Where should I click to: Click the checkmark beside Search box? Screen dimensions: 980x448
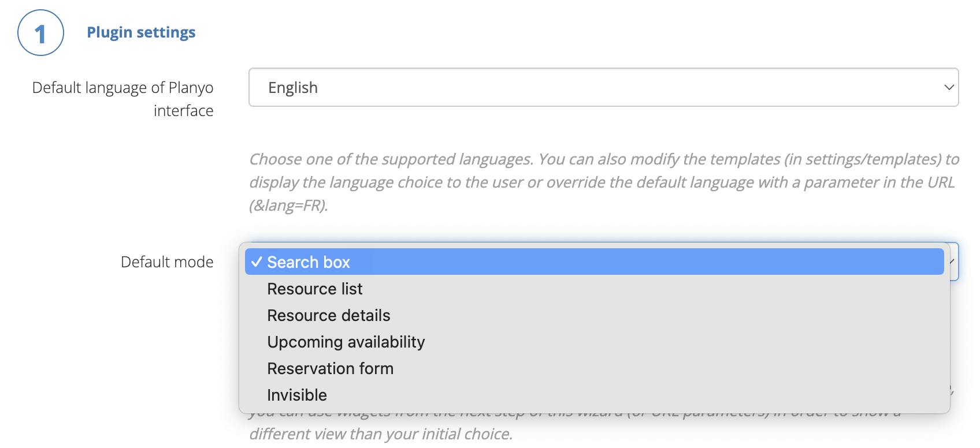pyautogui.click(x=257, y=262)
